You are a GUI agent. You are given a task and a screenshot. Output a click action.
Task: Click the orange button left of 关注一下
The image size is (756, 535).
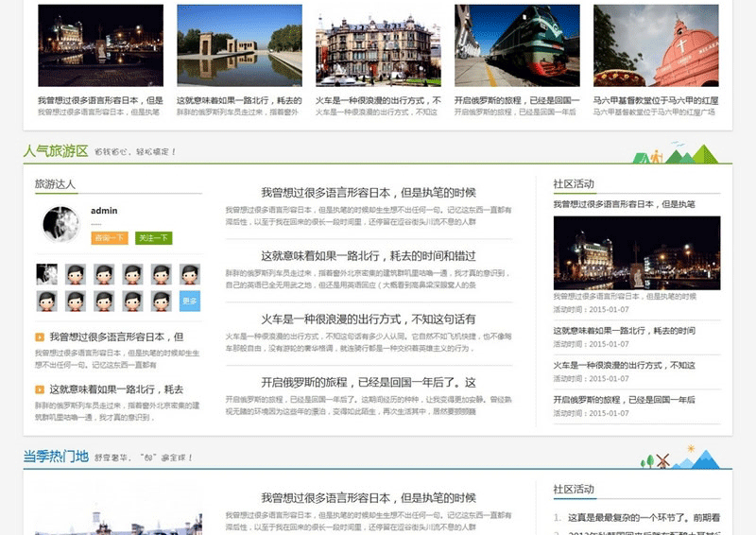pyautogui.click(x=110, y=238)
